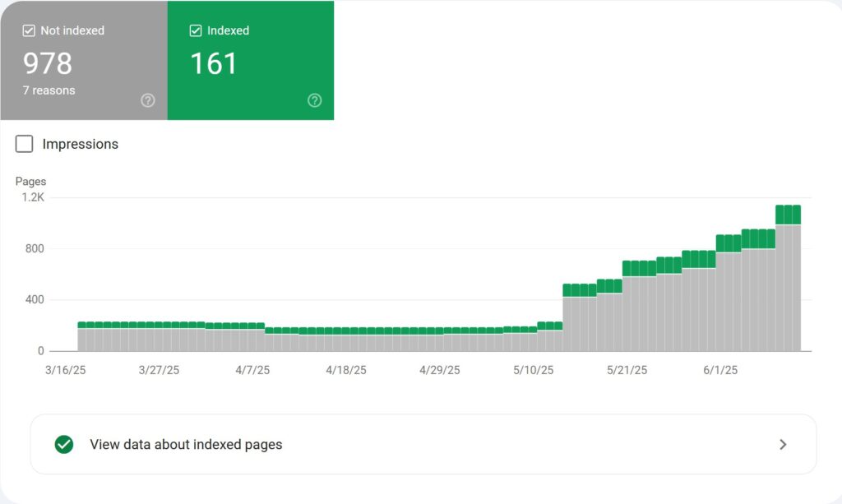
Task: Select the Not indexed summary card
Action: pos(82,61)
